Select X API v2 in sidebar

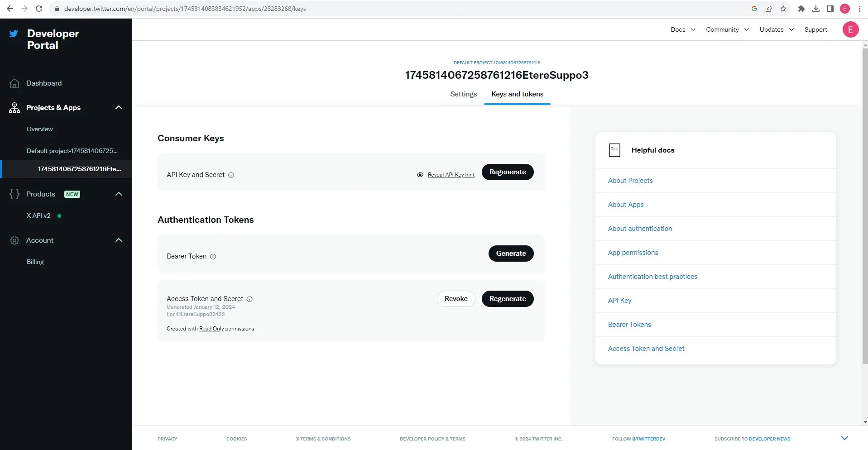(38, 216)
